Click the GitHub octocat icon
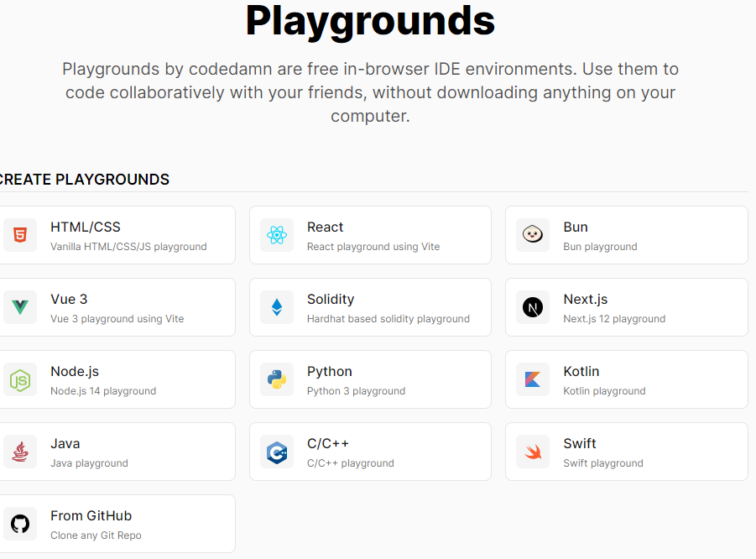 click(x=20, y=524)
